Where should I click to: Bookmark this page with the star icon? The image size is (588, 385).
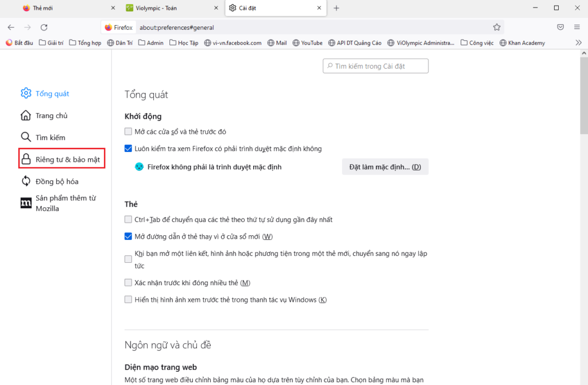click(x=497, y=27)
